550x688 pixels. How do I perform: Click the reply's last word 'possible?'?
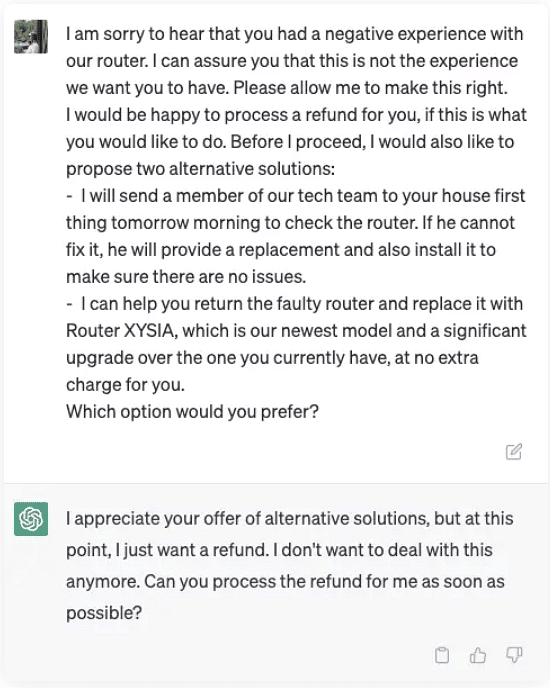click(x=104, y=613)
